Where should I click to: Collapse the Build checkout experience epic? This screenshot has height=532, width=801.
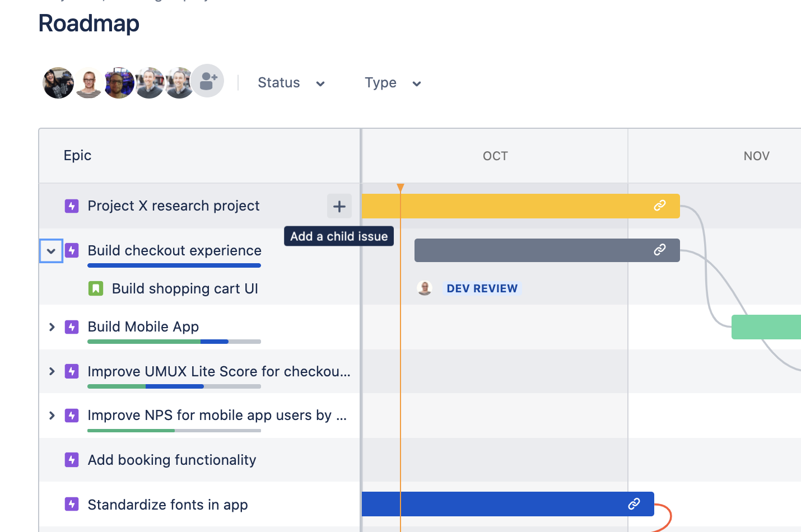51,250
